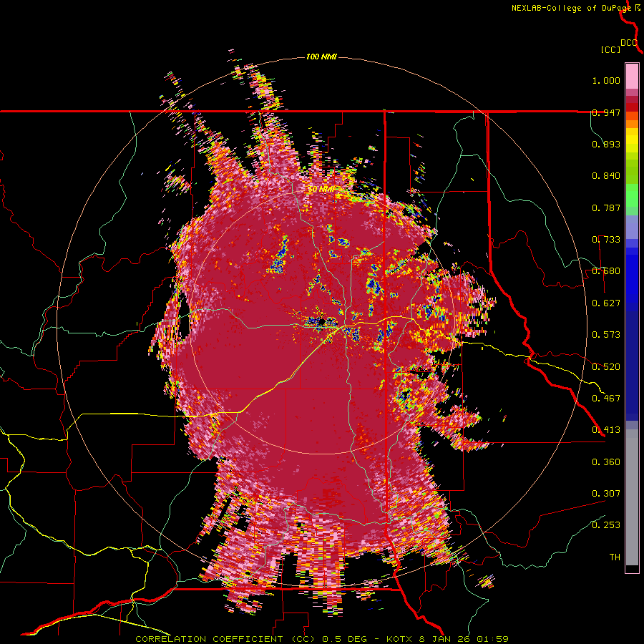This screenshot has height=644, width=644.
Task: Pick the light pink band atop the color bar
Action: tap(632, 76)
